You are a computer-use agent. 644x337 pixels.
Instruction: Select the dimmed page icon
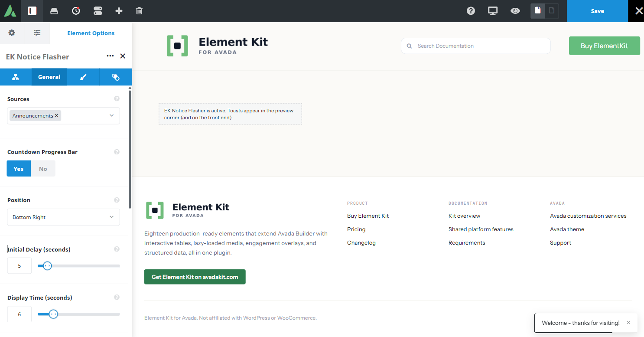552,11
